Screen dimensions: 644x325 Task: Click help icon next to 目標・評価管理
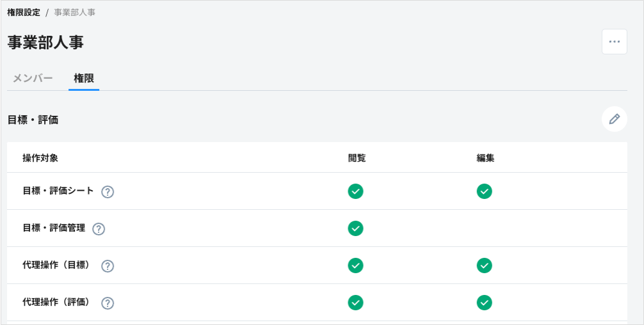tap(99, 228)
